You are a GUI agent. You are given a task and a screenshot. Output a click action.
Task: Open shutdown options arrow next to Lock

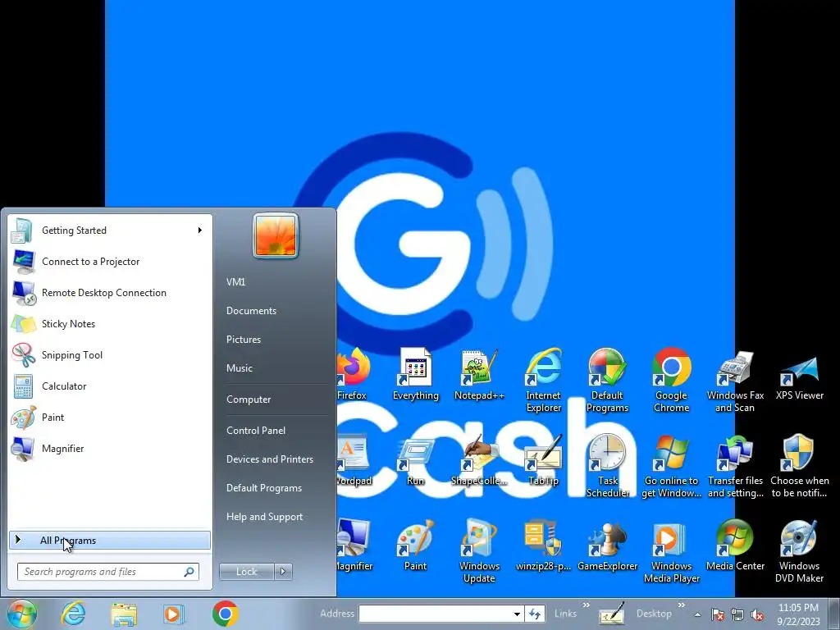[x=283, y=572]
